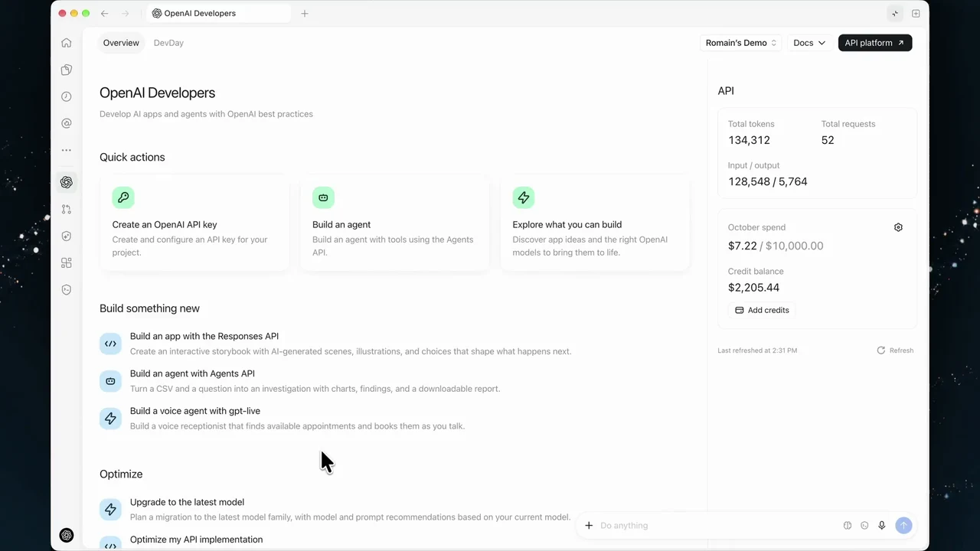Screen dimensions: 980x551
Task: Open the Home icon in the sidebar
Action: click(x=67, y=43)
